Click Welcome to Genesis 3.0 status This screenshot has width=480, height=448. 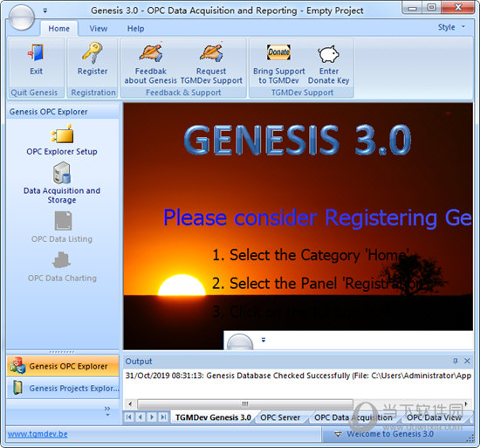point(390,434)
